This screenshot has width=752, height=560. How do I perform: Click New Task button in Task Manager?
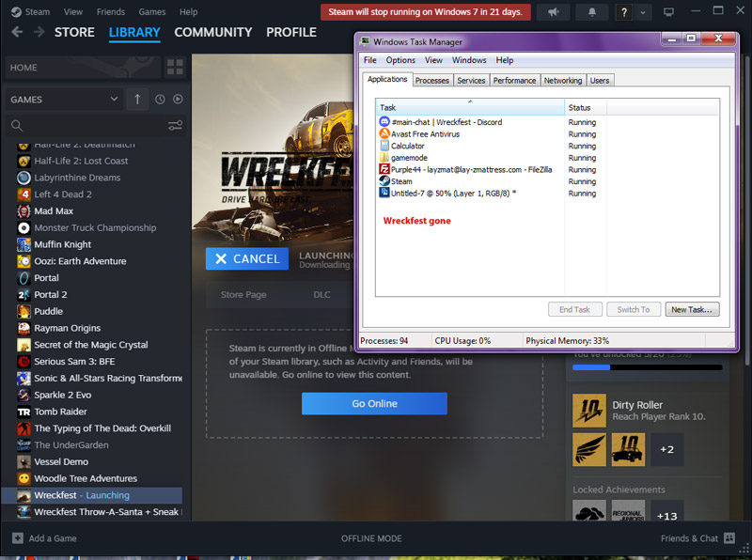tap(692, 310)
